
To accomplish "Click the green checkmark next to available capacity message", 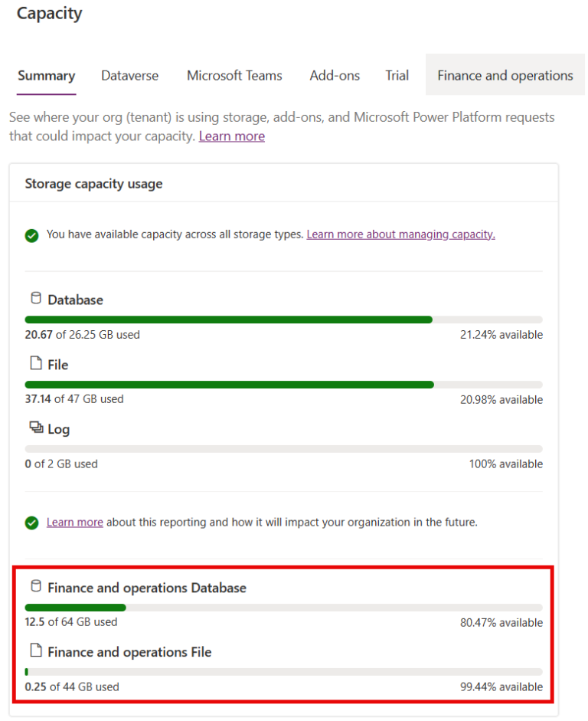I will 31,234.
